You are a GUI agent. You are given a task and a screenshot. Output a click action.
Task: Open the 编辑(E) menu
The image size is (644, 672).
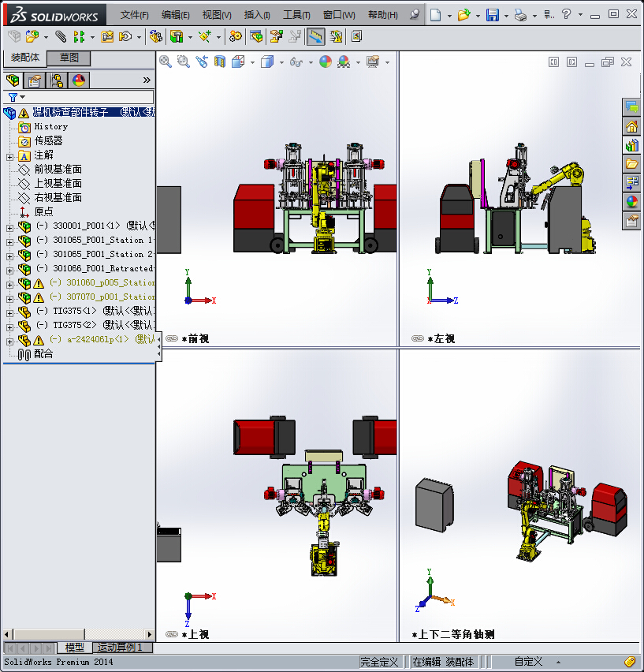(x=175, y=15)
